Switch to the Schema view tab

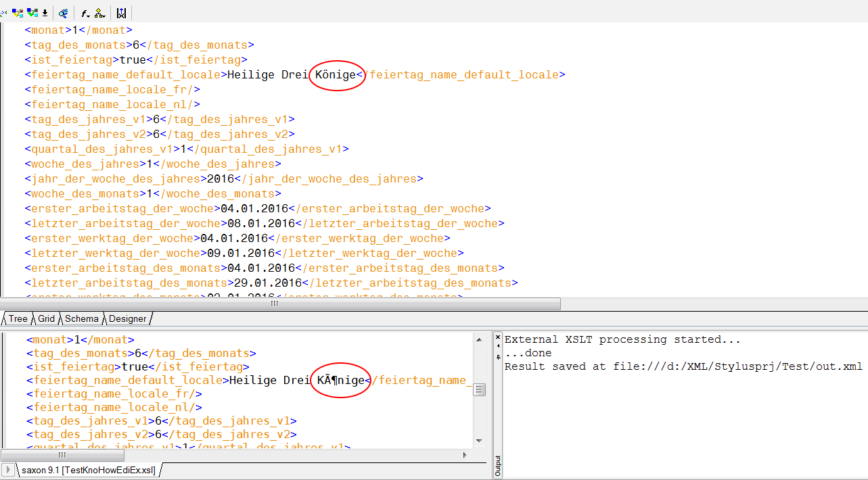tap(82, 318)
